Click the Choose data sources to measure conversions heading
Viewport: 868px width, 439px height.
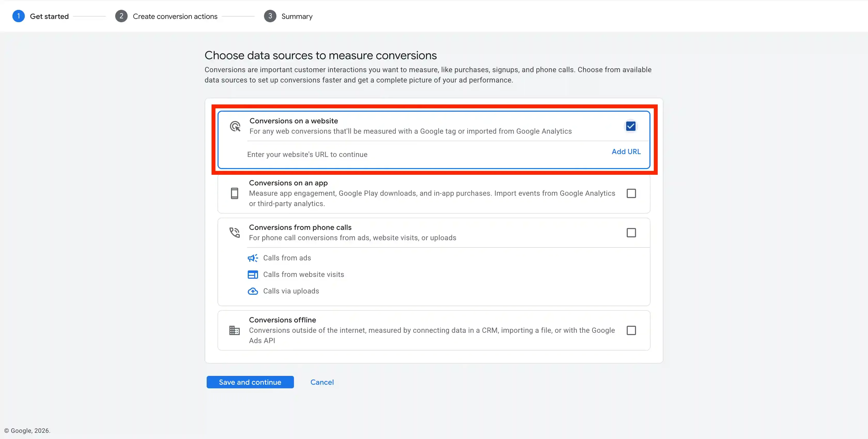click(320, 55)
